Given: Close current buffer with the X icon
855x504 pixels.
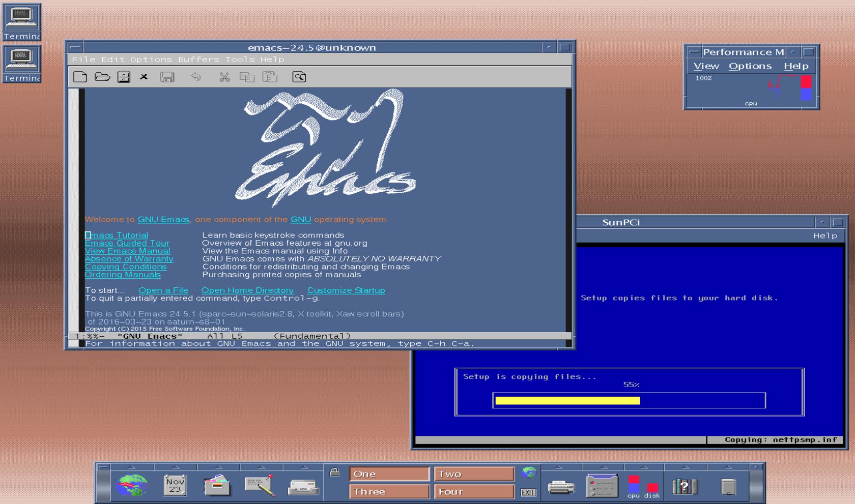Looking at the screenshot, I should click(x=144, y=77).
